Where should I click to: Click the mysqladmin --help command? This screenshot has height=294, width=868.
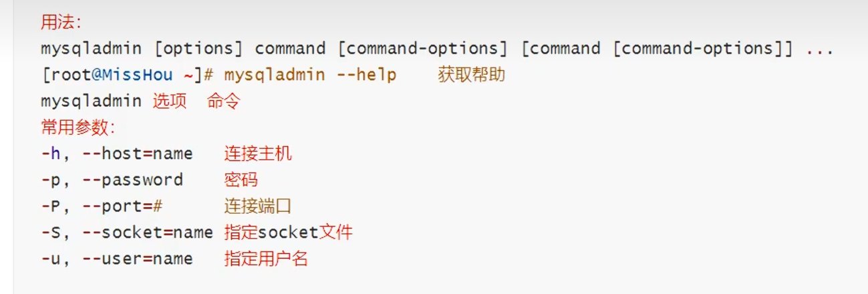311,75
